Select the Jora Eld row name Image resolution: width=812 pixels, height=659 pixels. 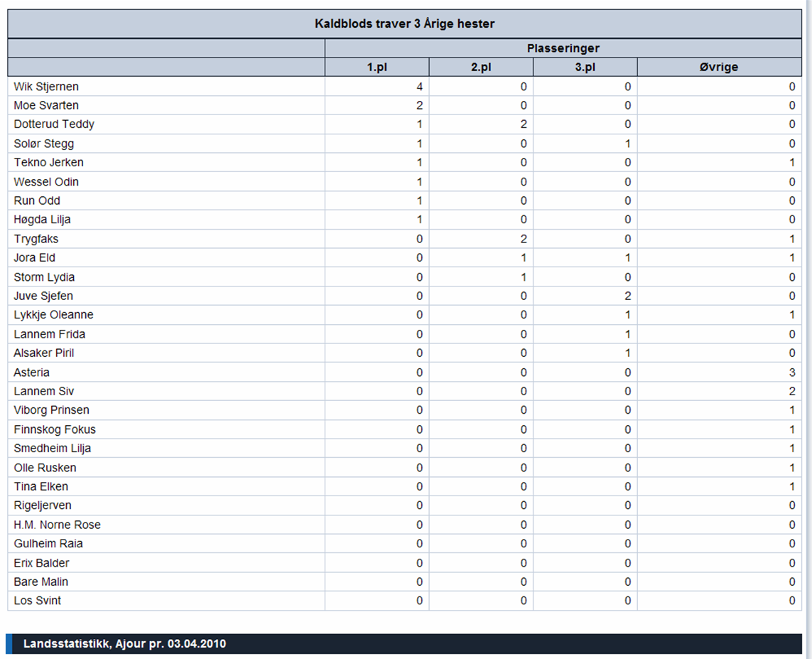(x=34, y=257)
